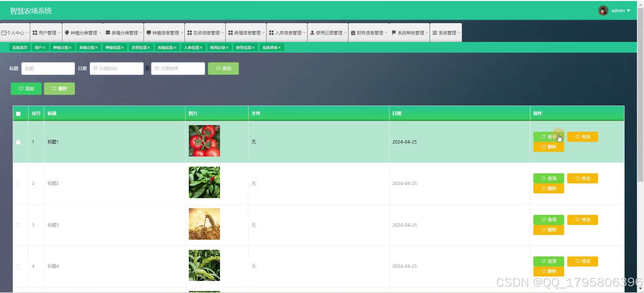The width and height of the screenshot is (644, 293).
Task: Click the 标题 search input field
Action: click(x=48, y=68)
